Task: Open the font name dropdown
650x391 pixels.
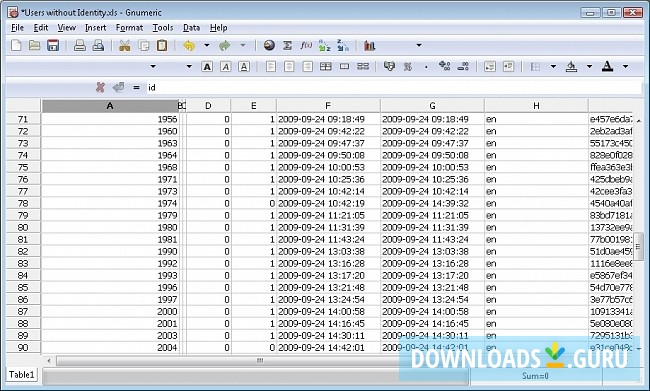Action: (x=153, y=66)
